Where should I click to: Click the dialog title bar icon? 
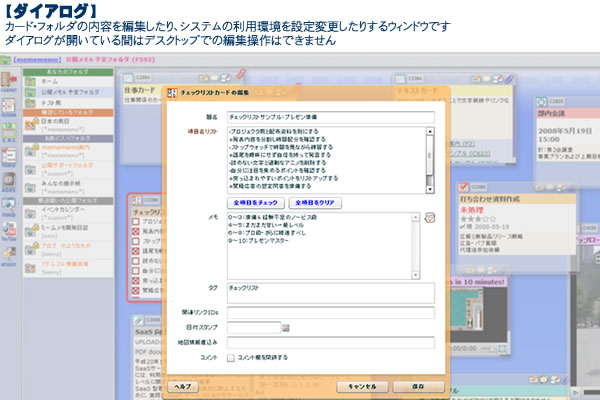(x=171, y=94)
